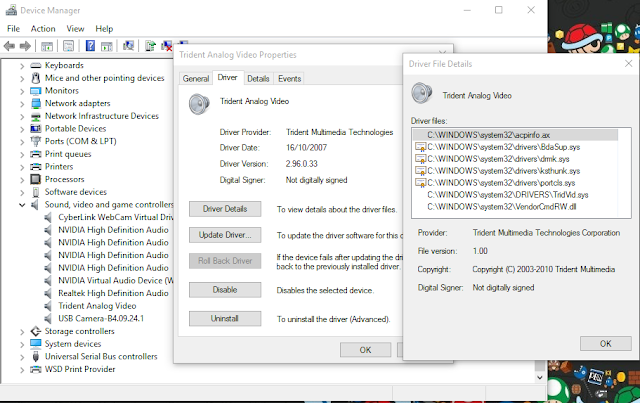Image resolution: width=640 pixels, height=403 pixels.
Task: Click the certificate icon beside portcls.sys
Action: pos(420,183)
